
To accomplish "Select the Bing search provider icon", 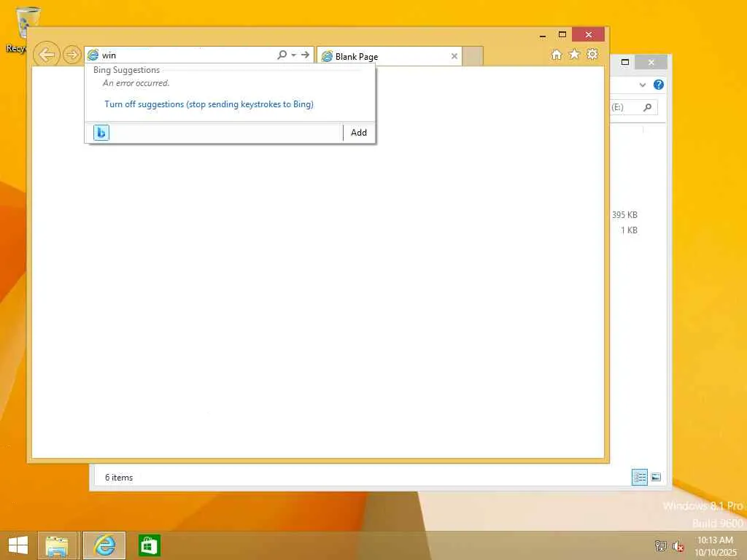I will (x=101, y=133).
